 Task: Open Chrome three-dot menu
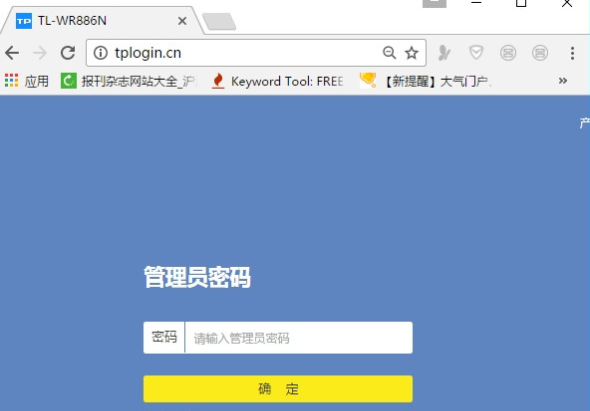[x=572, y=53]
